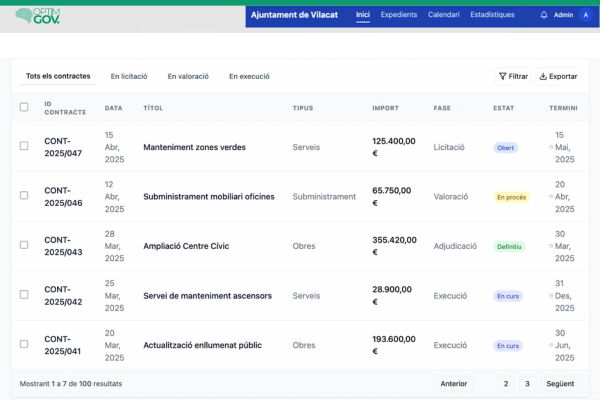Click the calendar icon beside 15 Mai, 2025
600x400 pixels.
tap(551, 147)
